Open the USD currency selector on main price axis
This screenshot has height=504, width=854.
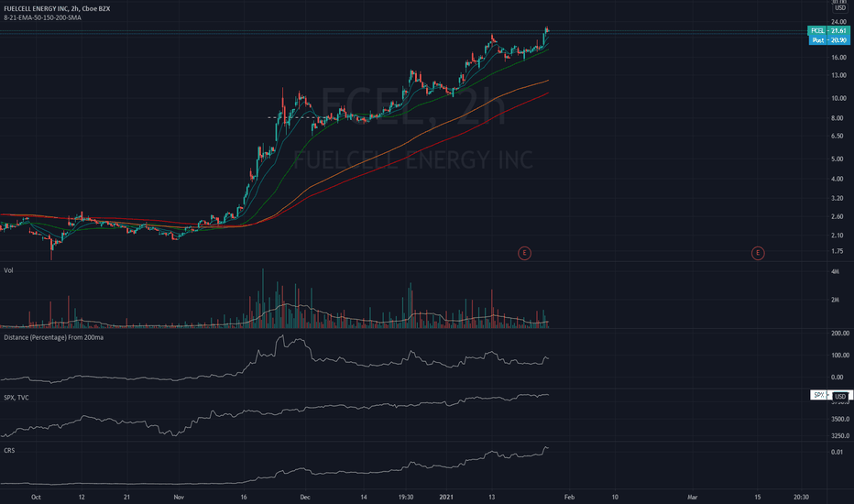840,7
